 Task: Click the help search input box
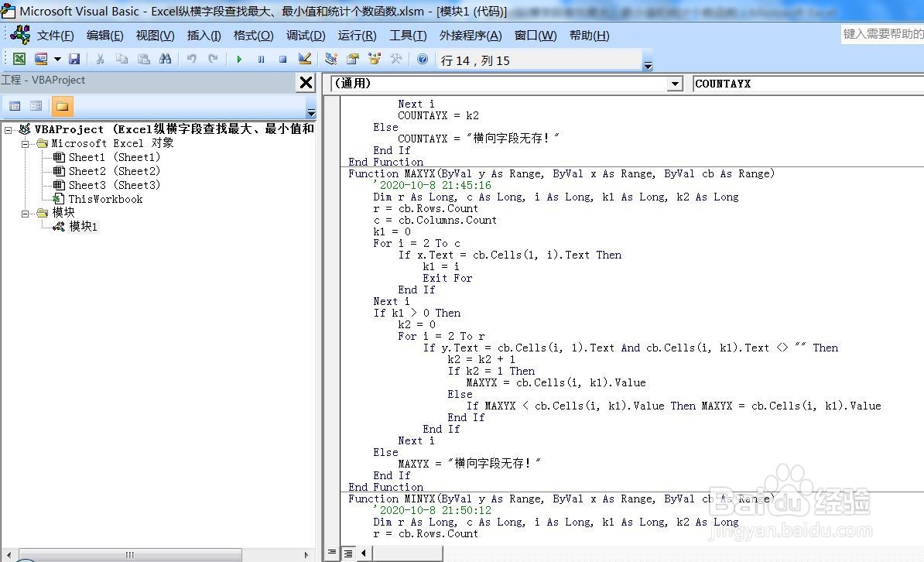(x=882, y=34)
